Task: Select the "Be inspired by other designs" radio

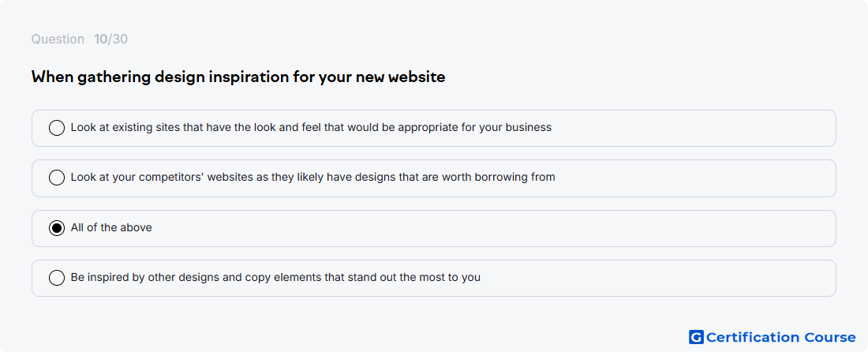Action: 57,278
